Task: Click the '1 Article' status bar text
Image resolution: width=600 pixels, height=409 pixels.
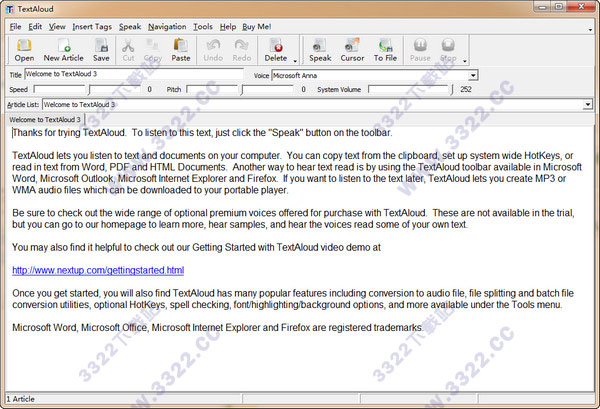Action: [20, 399]
